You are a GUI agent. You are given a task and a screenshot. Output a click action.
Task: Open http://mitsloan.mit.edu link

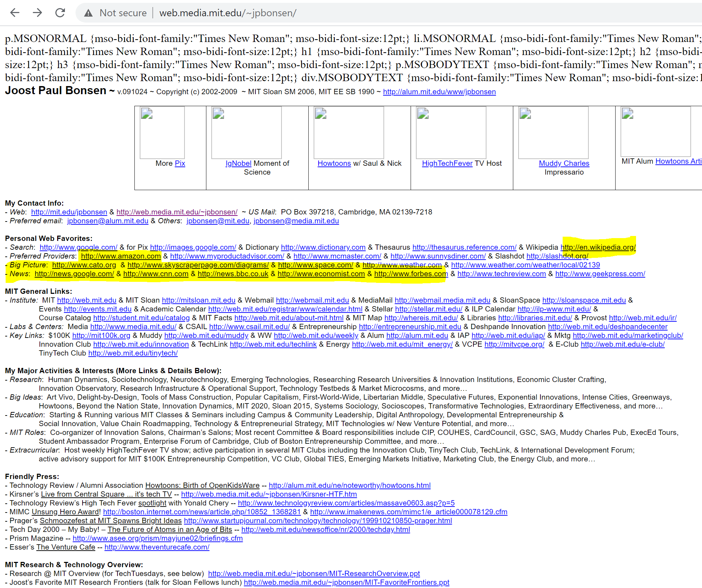pos(198,300)
